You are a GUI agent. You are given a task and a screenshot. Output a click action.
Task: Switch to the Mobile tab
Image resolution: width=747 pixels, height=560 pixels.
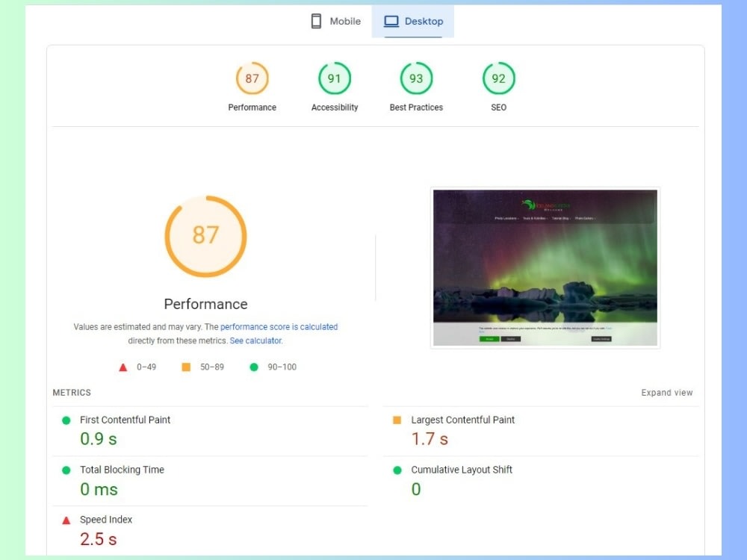336,22
